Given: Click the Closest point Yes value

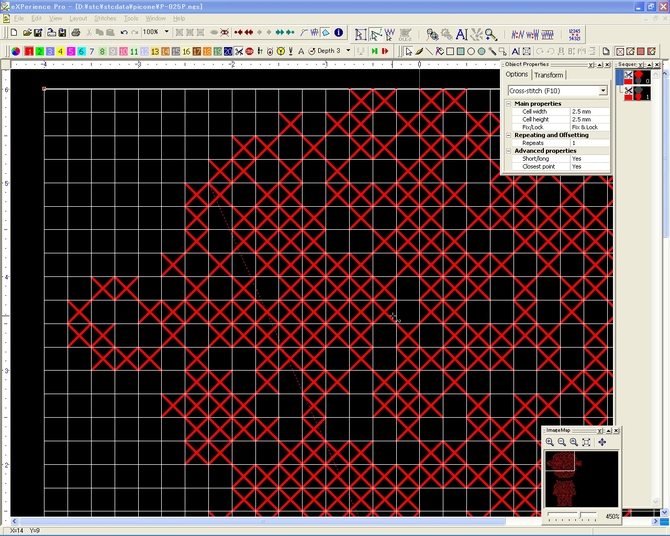Looking at the screenshot, I should [590, 167].
